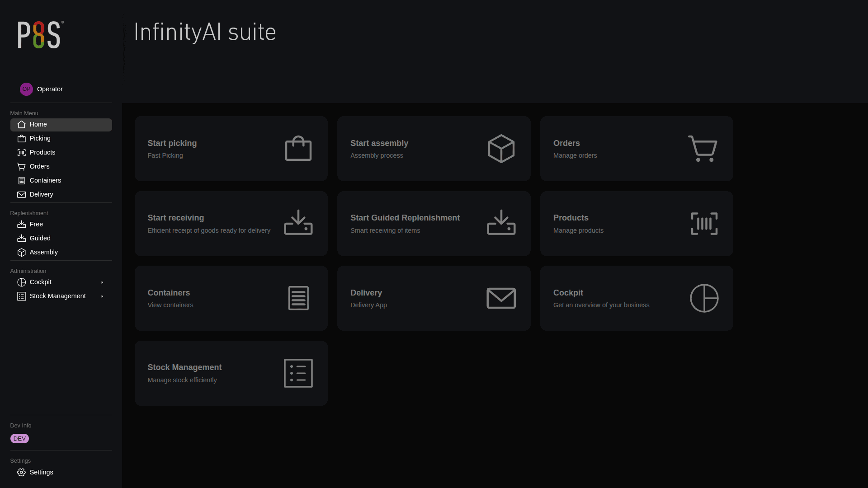Click the shopping cart icon on Orders tile

click(703, 149)
